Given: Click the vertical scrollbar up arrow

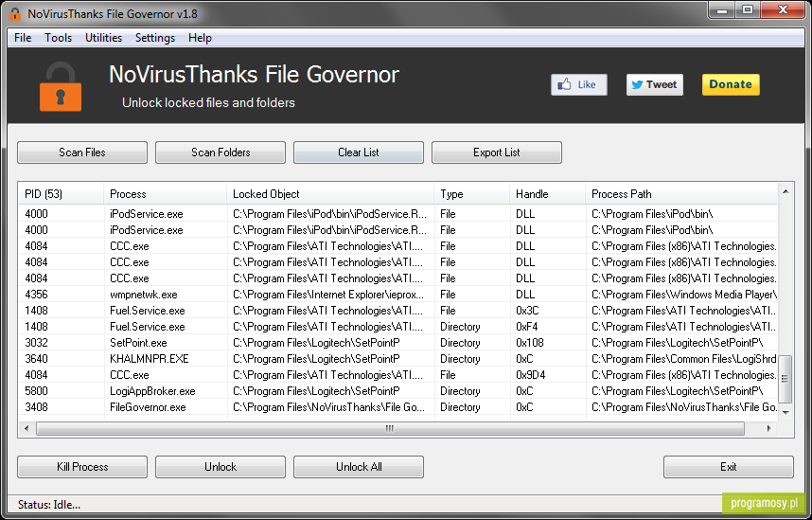Looking at the screenshot, I should click(786, 192).
